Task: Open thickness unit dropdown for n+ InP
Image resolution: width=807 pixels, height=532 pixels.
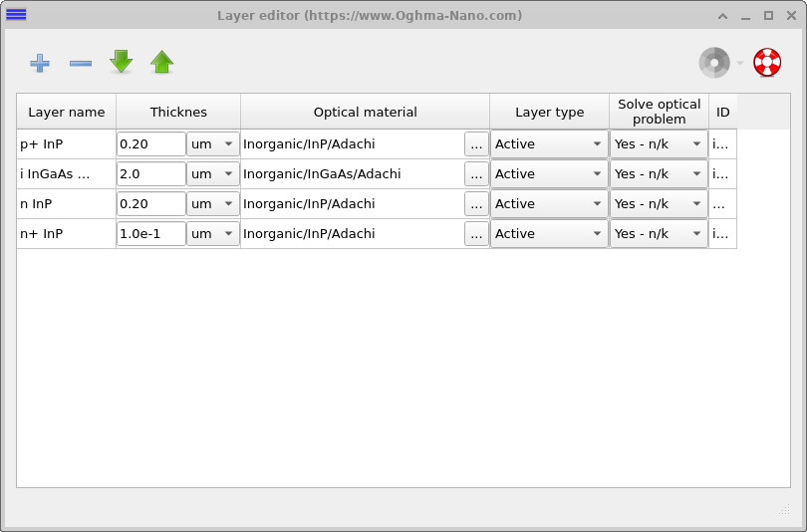Action: 212,233
